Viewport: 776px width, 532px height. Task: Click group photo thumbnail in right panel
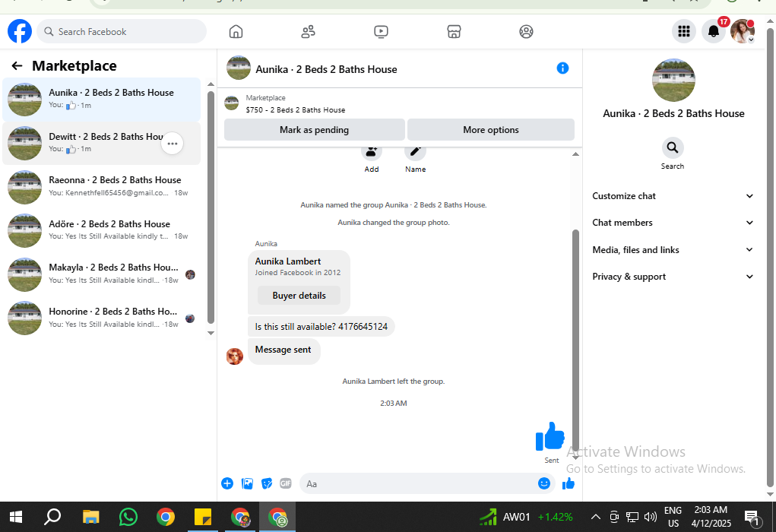coord(673,80)
